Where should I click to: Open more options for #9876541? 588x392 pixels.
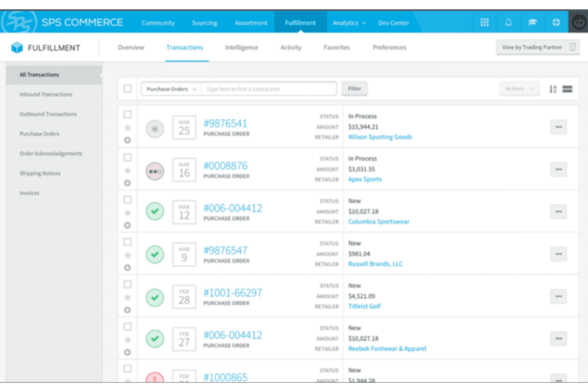[x=559, y=127]
